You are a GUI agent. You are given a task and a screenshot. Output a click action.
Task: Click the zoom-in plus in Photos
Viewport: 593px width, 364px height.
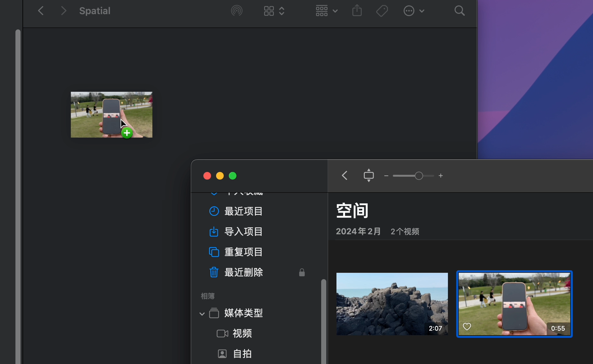tap(441, 176)
